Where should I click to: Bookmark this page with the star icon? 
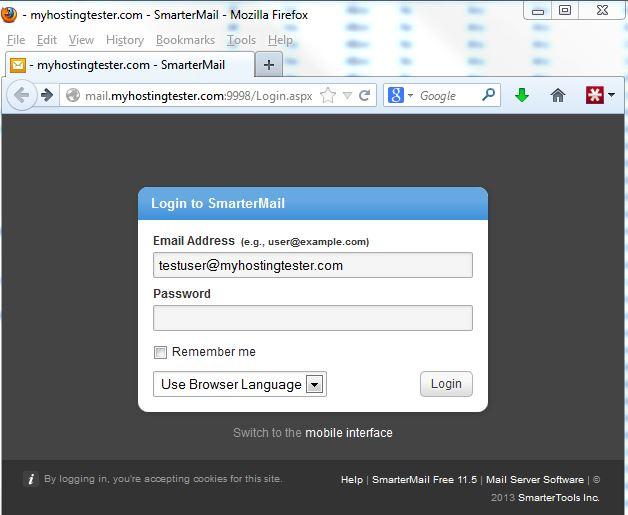[328, 95]
